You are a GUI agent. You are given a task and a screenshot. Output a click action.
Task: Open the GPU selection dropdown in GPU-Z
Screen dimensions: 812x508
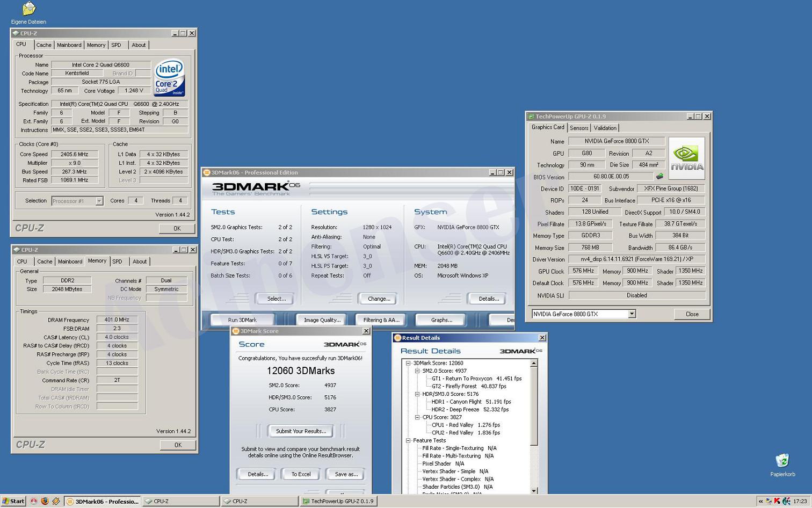tap(632, 314)
